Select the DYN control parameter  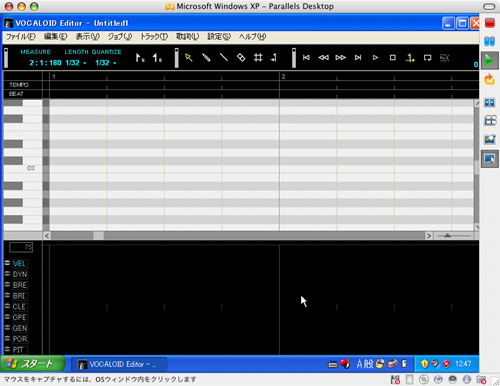[x=20, y=274]
